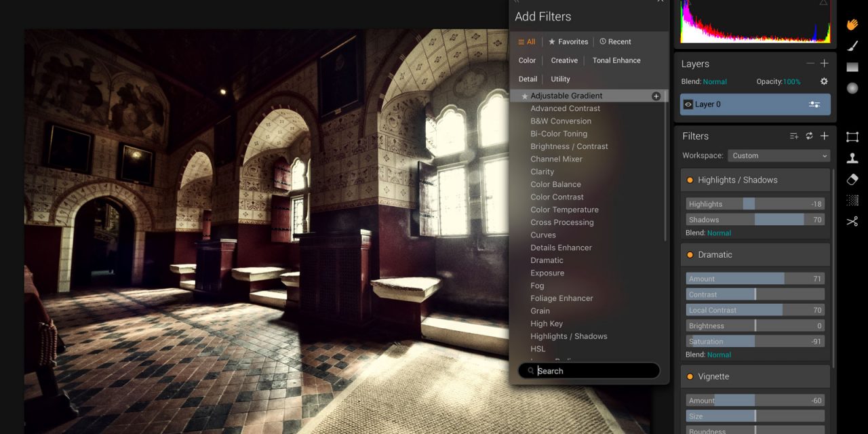Open the Workspace Custom dropdown
868x434 pixels.
point(778,155)
